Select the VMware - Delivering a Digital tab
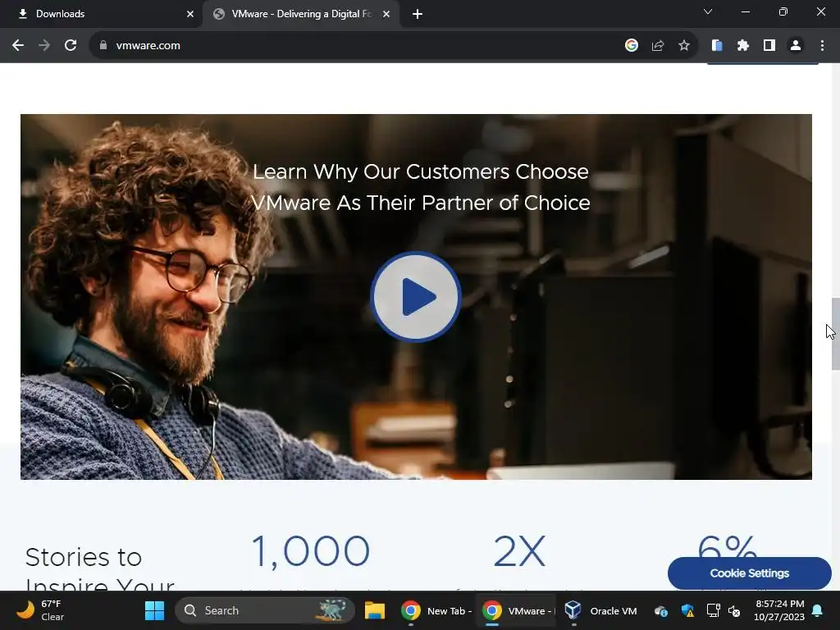The width and height of the screenshot is (840, 630). (301, 14)
